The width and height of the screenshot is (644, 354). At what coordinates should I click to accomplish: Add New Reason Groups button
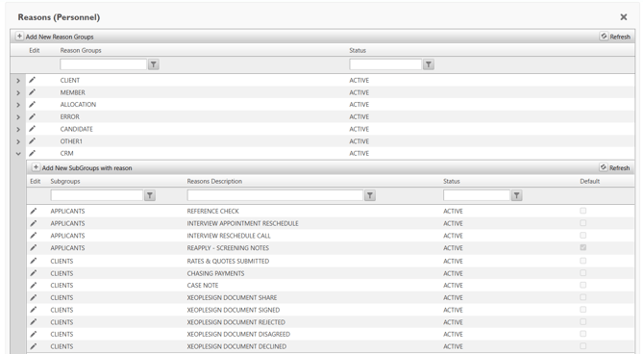(55, 37)
